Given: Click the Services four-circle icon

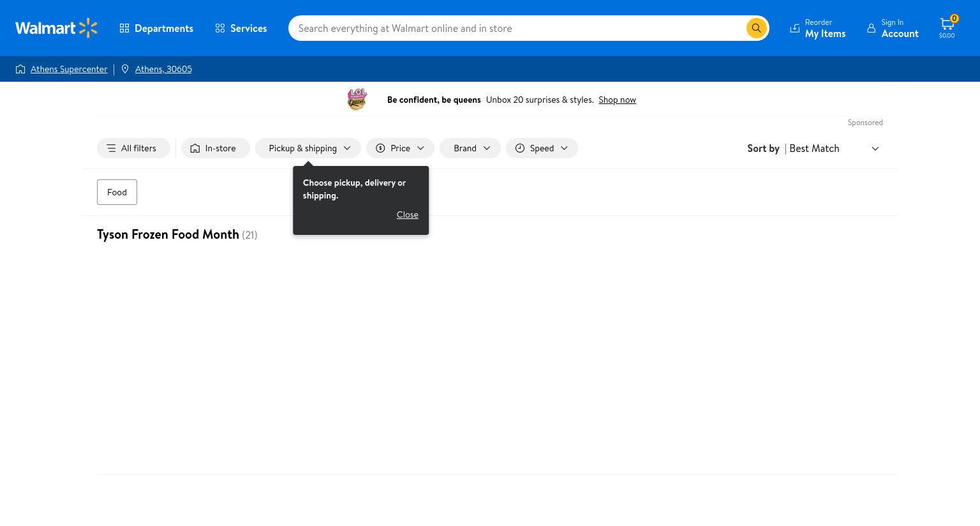Looking at the screenshot, I should tap(220, 28).
